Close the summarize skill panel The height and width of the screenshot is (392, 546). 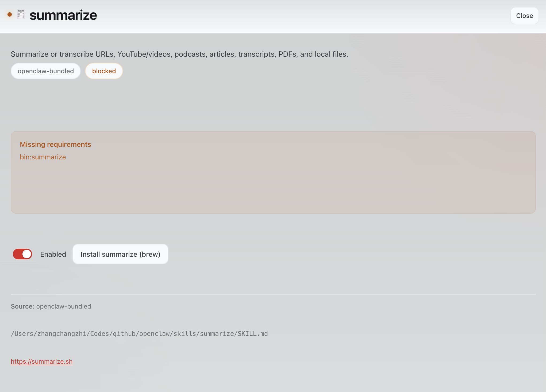[x=524, y=16]
